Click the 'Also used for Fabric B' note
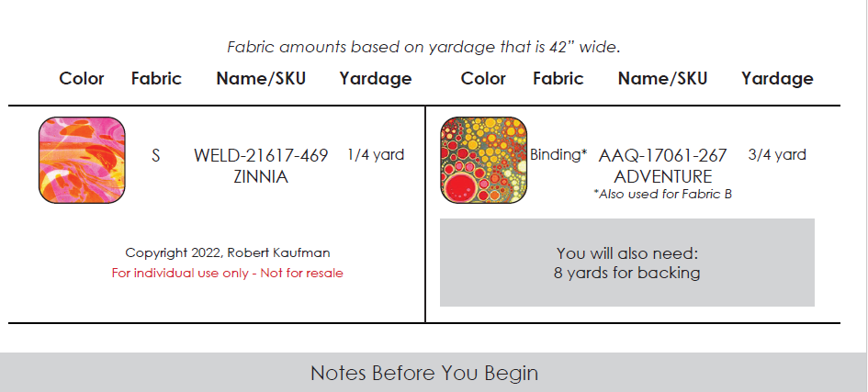The width and height of the screenshot is (868, 392). pyautogui.click(x=662, y=194)
